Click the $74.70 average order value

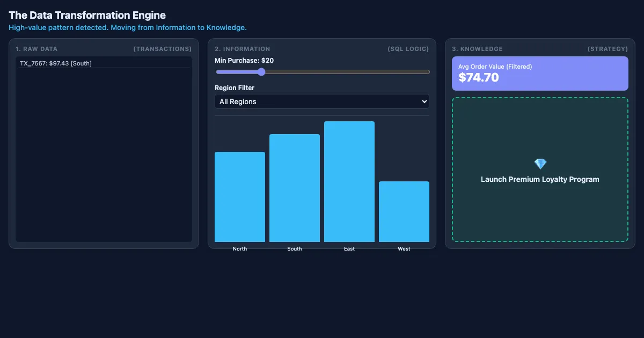(x=479, y=77)
